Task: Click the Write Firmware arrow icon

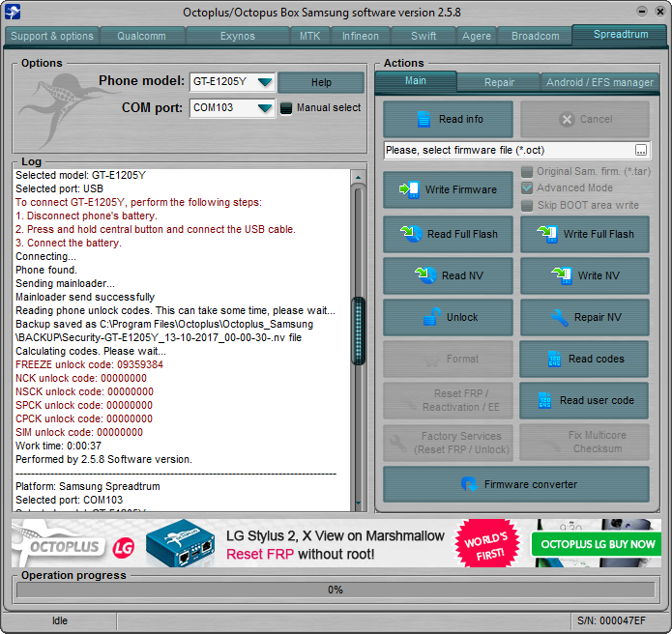Action: tap(409, 189)
